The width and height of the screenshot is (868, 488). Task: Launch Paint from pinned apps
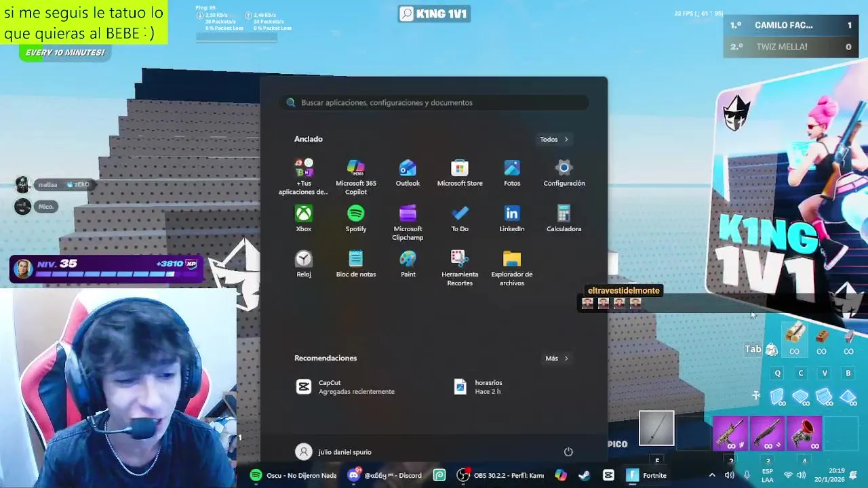408,264
